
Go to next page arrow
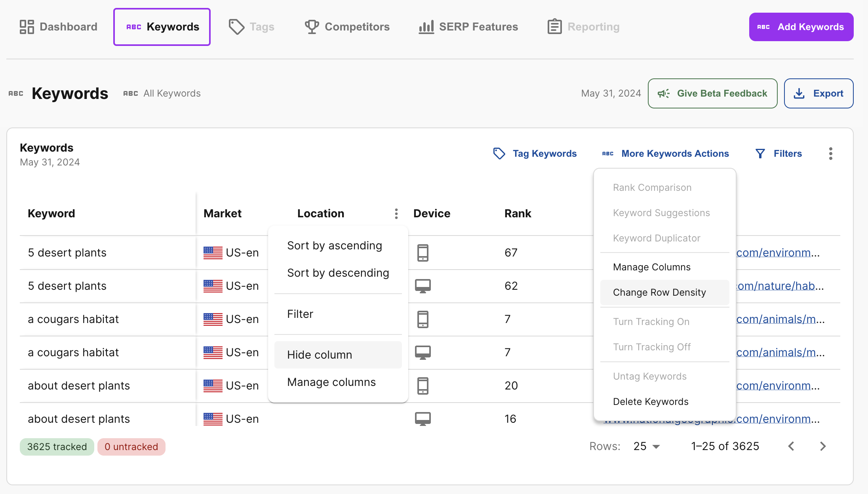[823, 446]
